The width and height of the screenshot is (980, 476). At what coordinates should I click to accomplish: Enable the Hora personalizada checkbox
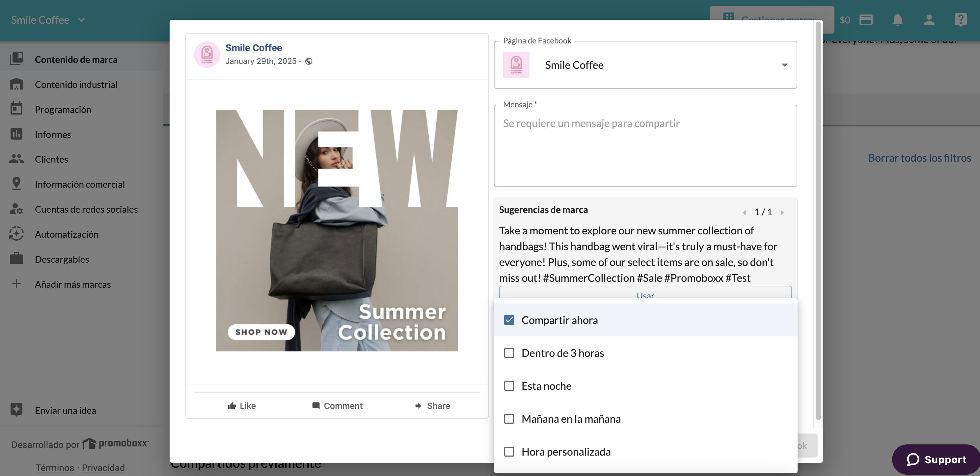pos(509,452)
